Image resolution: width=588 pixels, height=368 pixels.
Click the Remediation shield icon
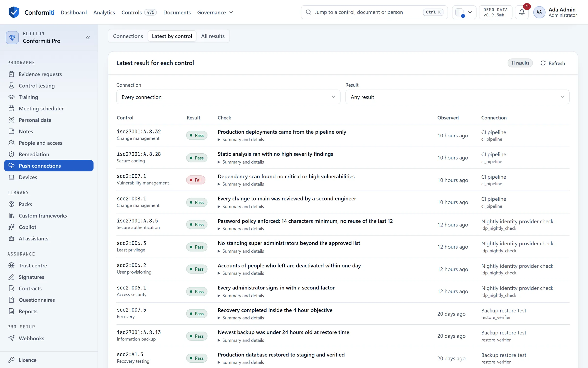point(12,154)
